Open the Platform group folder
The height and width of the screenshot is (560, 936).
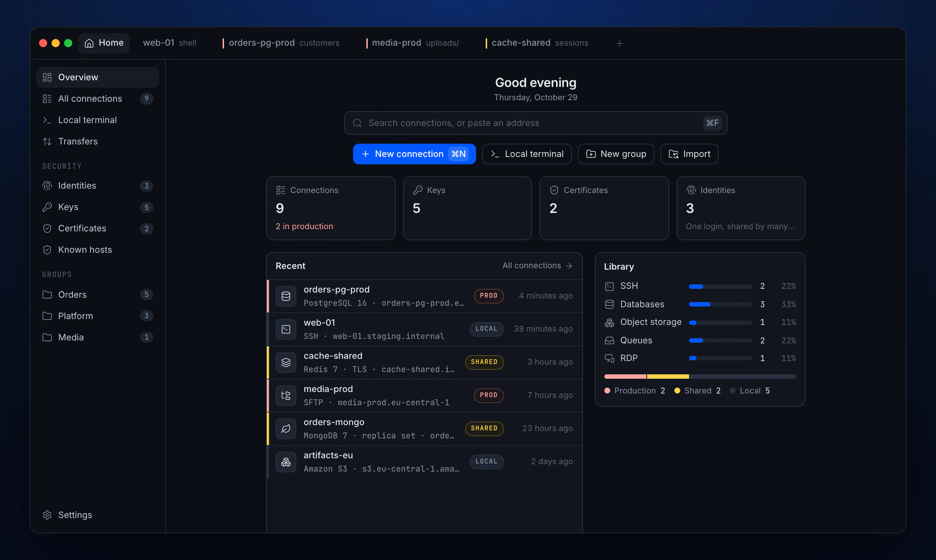(97, 316)
